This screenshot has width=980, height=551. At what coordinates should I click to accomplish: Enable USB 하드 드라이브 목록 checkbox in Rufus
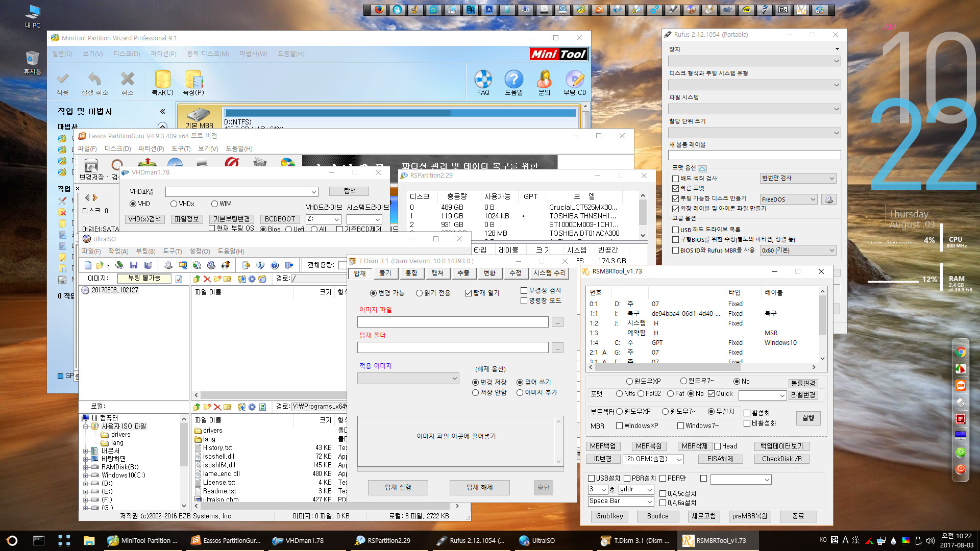675,230
